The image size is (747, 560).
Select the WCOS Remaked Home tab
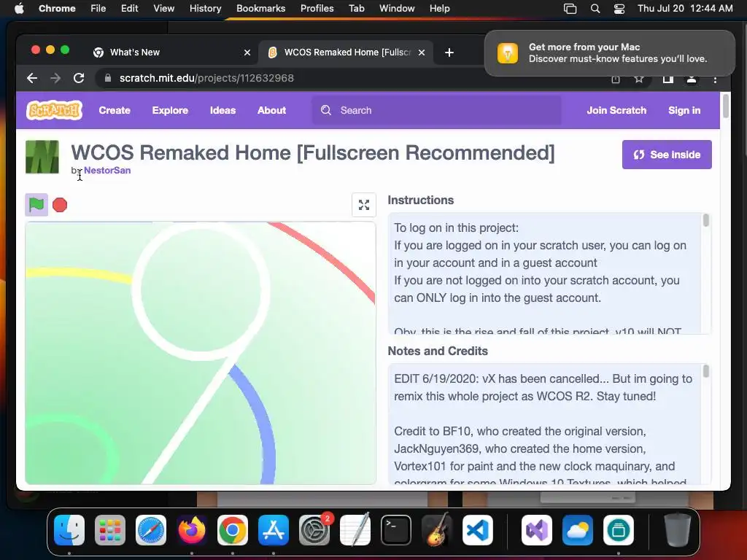pos(346,52)
